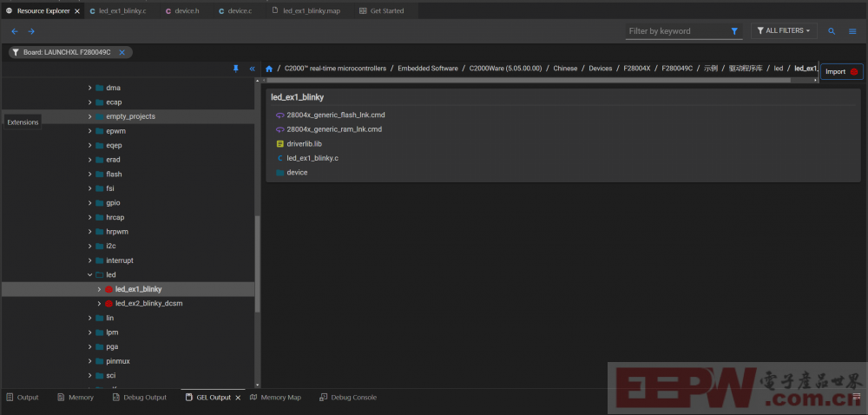Expand the gpio folder
The height and width of the screenshot is (415, 868).
click(90, 203)
